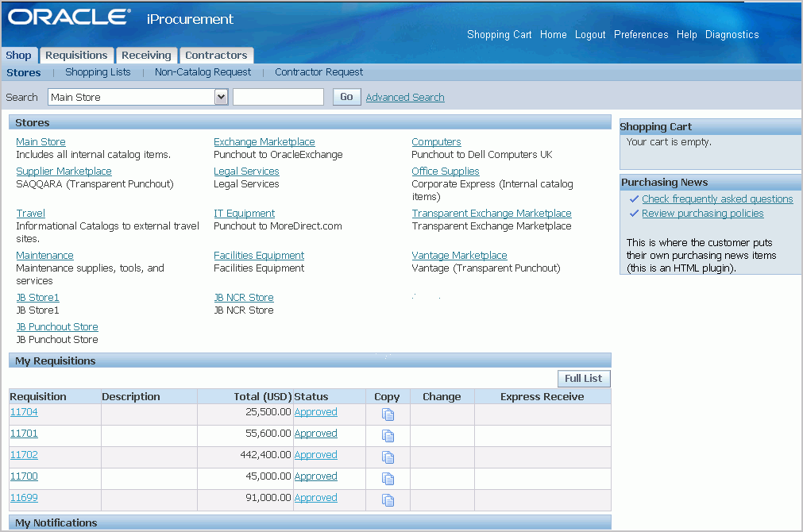Copy requisition 11702 using its copy icon
Screen dimensions: 803x532
coord(388,457)
